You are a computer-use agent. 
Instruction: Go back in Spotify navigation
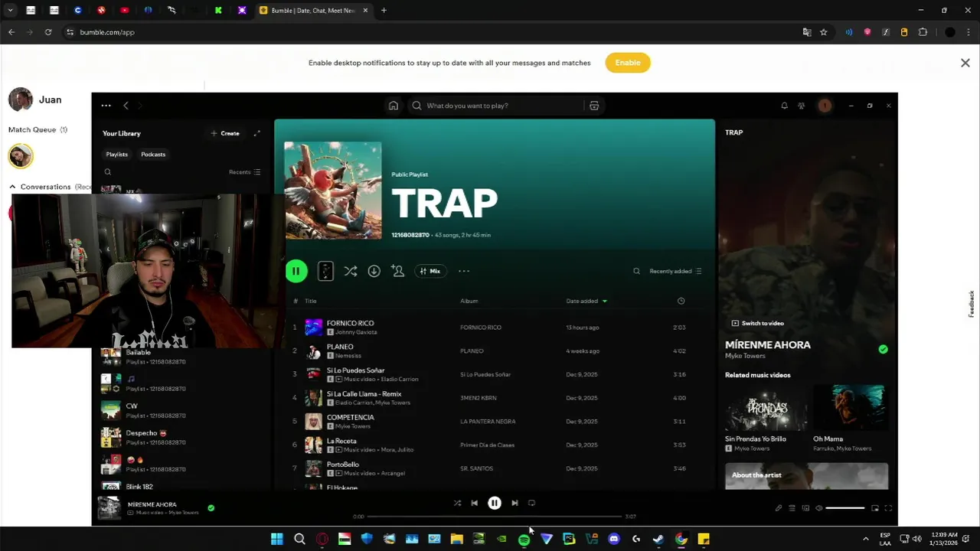(126, 106)
